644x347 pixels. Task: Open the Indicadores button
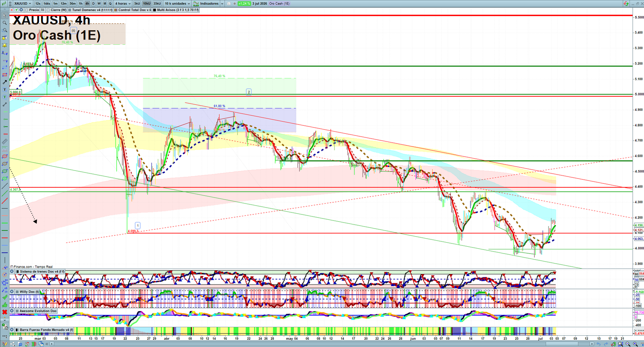tap(205, 3)
